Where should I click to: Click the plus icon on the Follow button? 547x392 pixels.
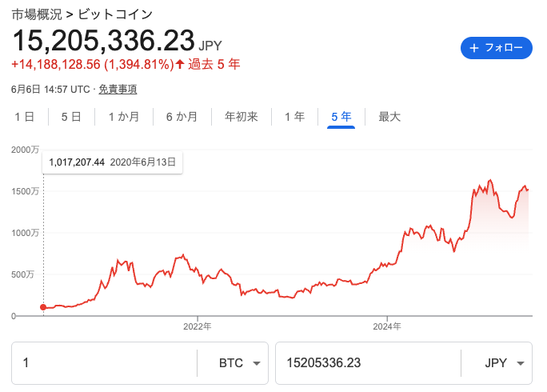(473, 48)
